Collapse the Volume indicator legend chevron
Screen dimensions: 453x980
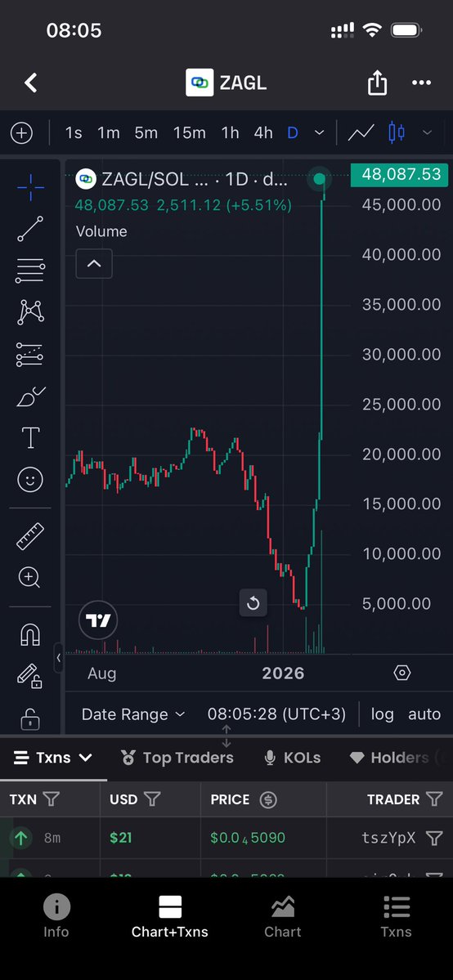tap(94, 264)
